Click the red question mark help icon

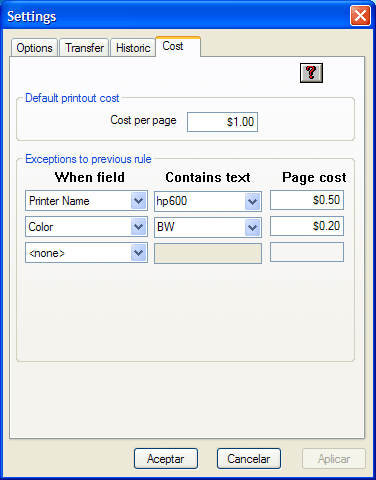[311, 73]
